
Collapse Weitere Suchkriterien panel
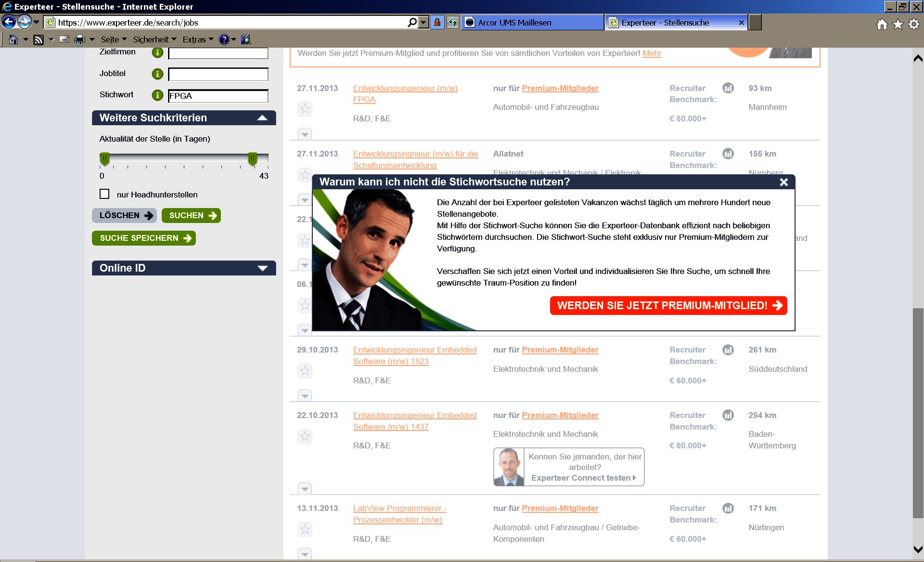click(262, 118)
